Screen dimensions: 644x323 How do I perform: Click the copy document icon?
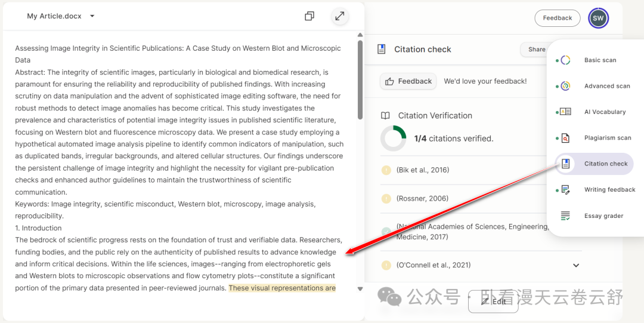click(309, 16)
